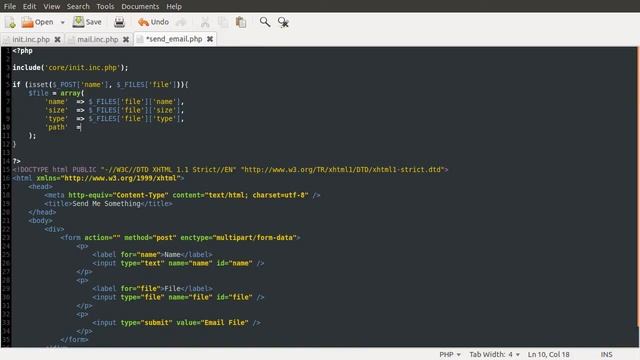Close the init.inc.php tab
640x360 pixels.
(58, 39)
